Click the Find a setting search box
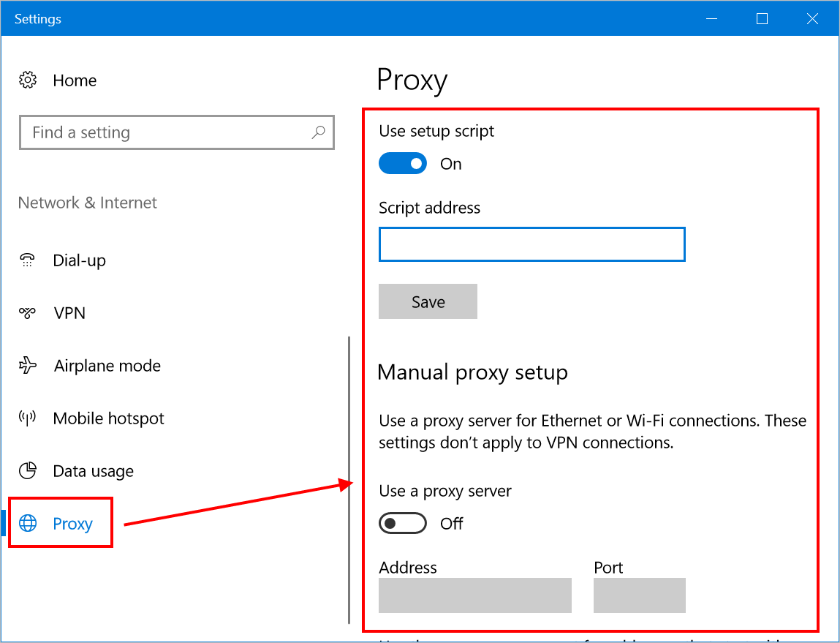 tap(177, 132)
